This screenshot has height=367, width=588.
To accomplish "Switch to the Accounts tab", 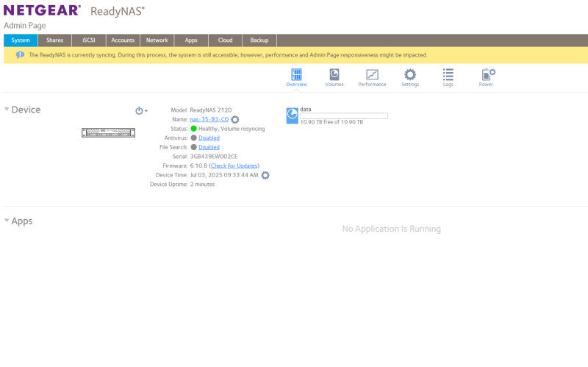I will (123, 40).
